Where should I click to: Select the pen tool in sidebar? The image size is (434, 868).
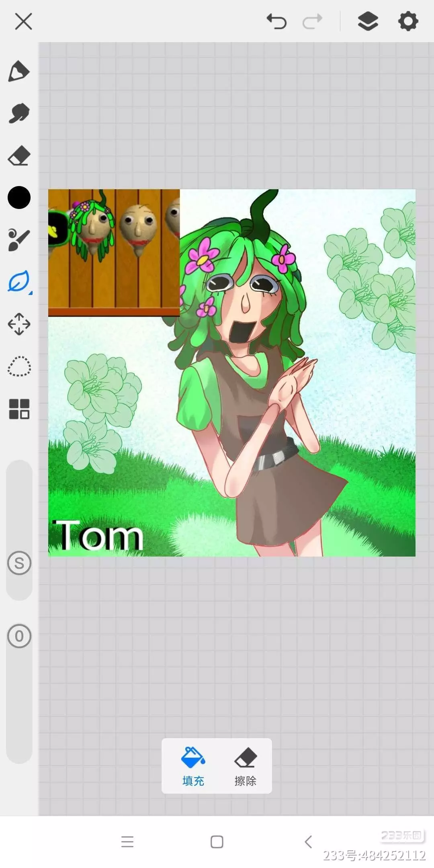pyautogui.click(x=19, y=72)
